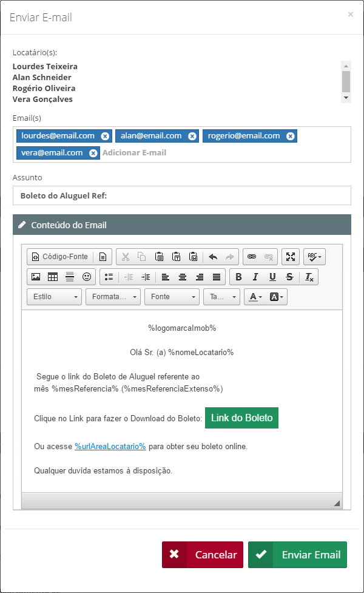The height and width of the screenshot is (593, 364).
Task: Align text right
Action: 200,277
